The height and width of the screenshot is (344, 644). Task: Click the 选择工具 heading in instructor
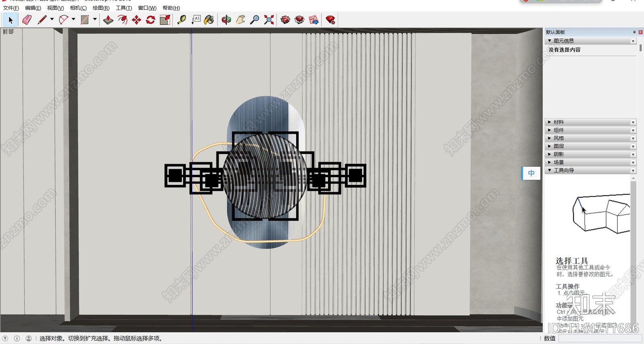point(572,261)
